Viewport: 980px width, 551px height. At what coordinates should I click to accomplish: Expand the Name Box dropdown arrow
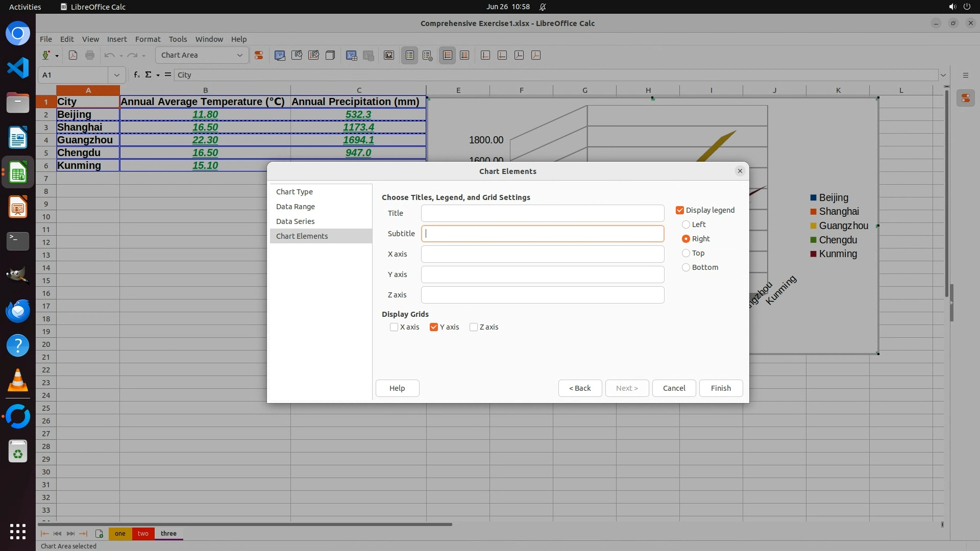tap(116, 75)
